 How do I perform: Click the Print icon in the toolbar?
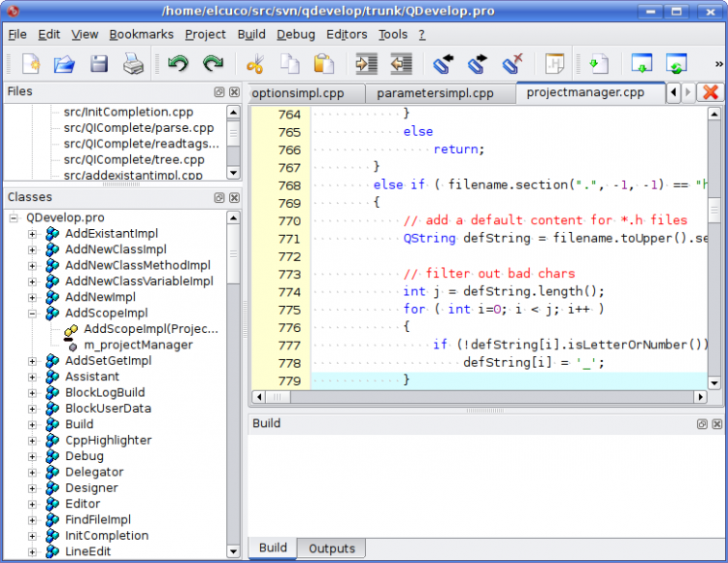133,65
